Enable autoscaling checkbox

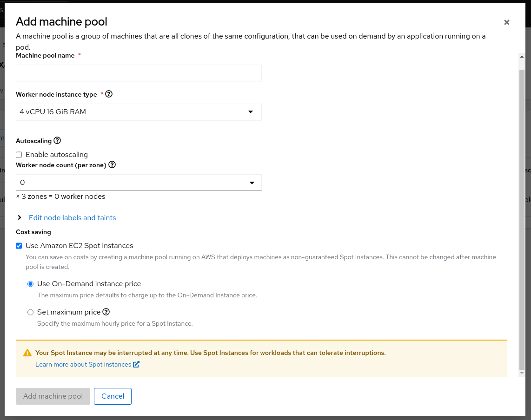pyautogui.click(x=19, y=155)
